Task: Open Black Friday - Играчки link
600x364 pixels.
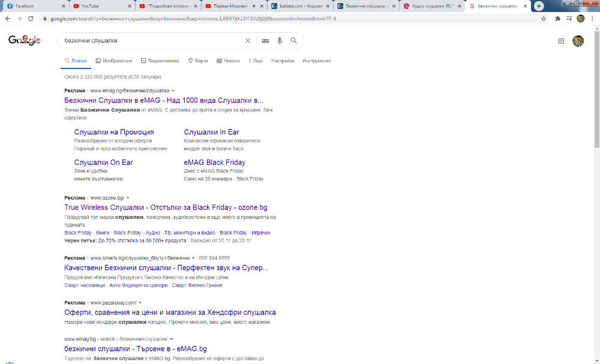Action: pyautogui.click(x=245, y=233)
